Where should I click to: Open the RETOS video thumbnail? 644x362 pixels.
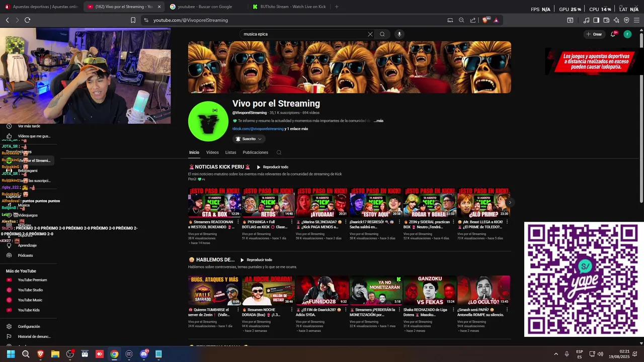[269, 203]
